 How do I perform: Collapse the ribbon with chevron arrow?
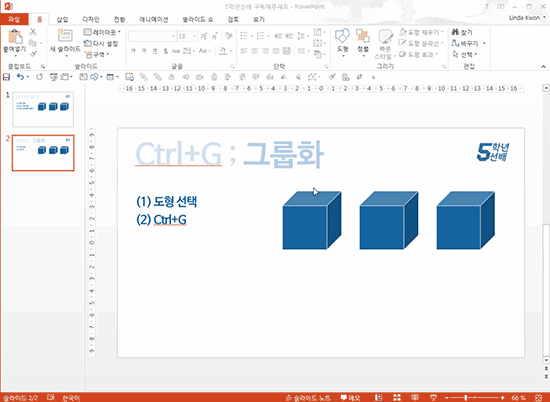(x=543, y=66)
